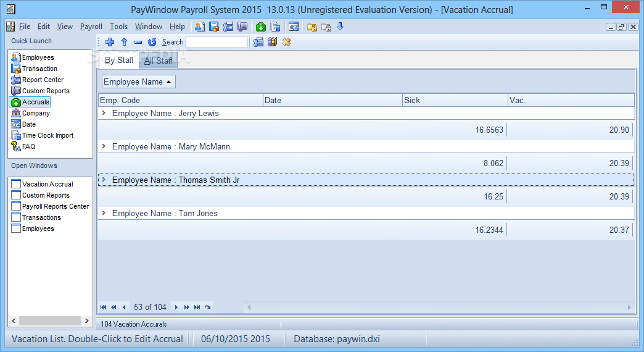Go to next page in record navigator
The width and height of the screenshot is (644, 352).
point(186,307)
